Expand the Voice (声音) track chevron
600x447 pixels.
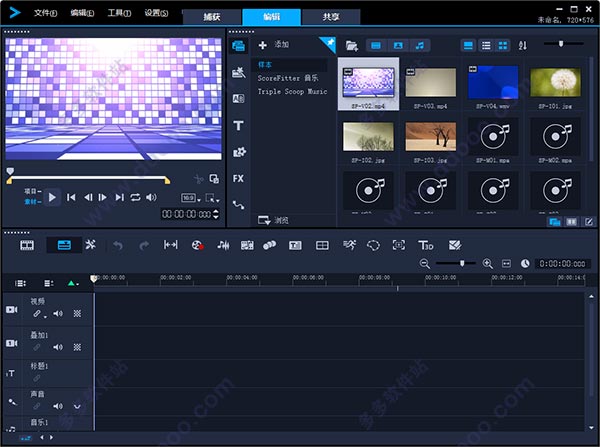[77, 406]
